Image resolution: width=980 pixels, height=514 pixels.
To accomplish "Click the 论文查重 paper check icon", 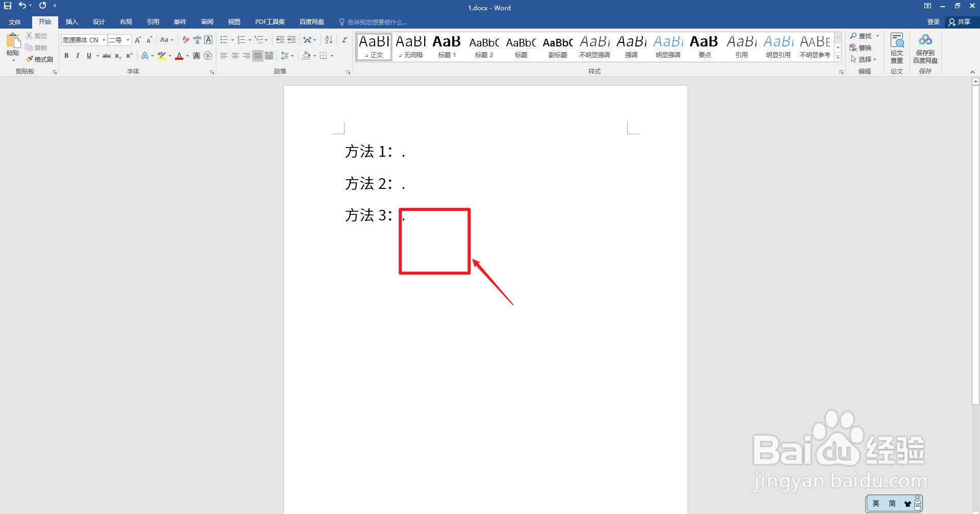I will (897, 48).
